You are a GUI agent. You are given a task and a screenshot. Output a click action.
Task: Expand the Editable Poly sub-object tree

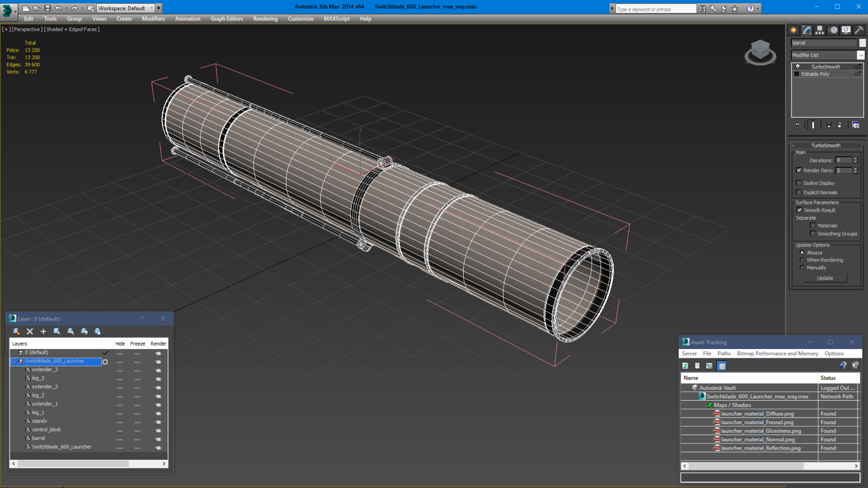point(797,74)
